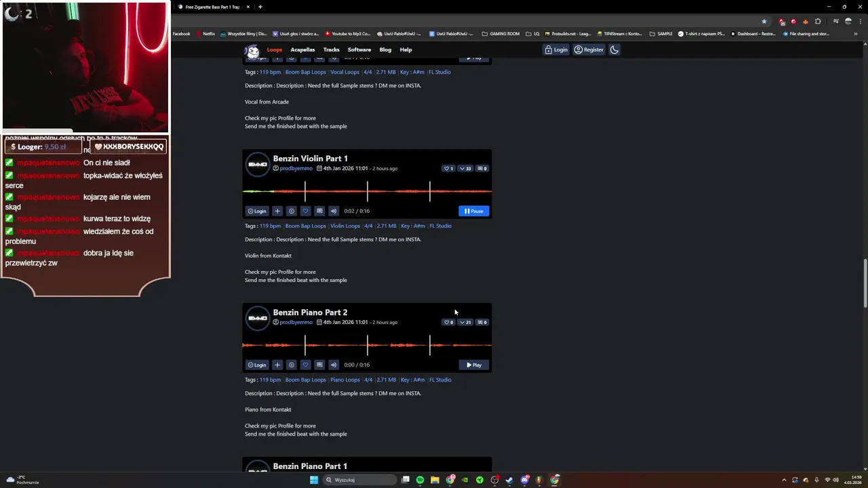Open the Windows Start menu
The height and width of the screenshot is (488, 868).
tap(314, 480)
